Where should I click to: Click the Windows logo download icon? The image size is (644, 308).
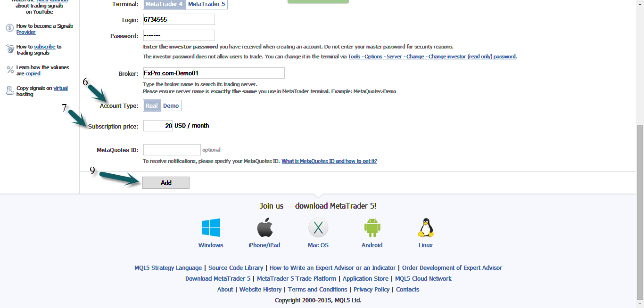(211, 228)
